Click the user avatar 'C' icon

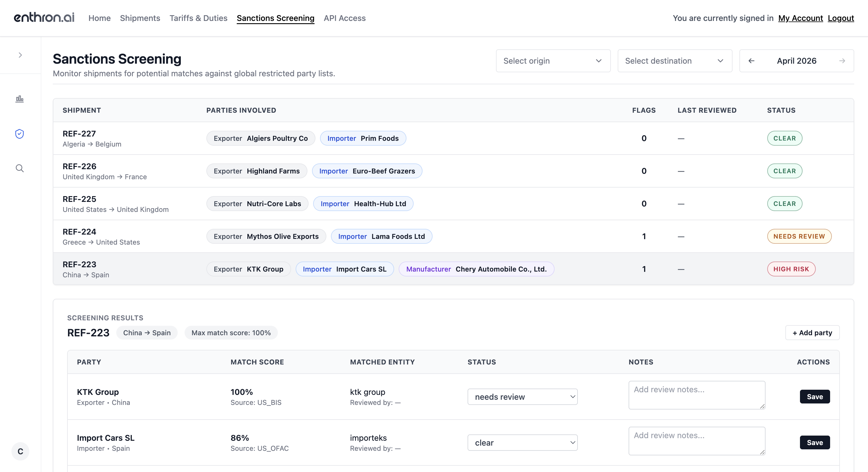coord(20,451)
